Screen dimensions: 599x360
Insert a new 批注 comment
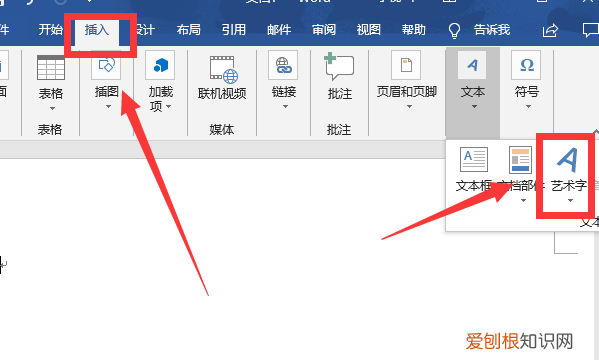coord(339,77)
